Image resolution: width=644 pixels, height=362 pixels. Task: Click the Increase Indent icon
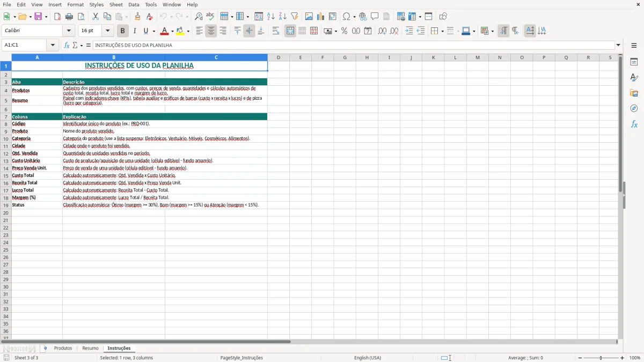(x=409, y=31)
